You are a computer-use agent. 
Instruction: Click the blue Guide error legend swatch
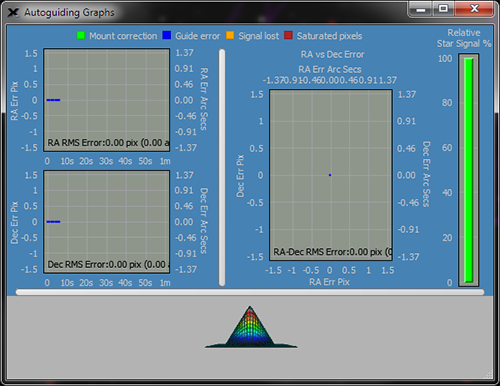click(167, 35)
